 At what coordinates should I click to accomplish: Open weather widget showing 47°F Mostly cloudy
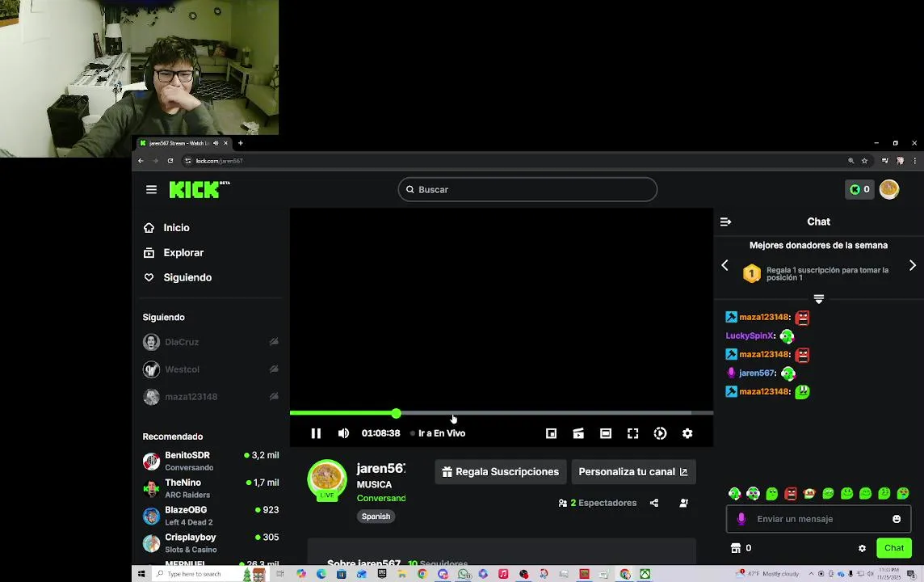point(769,574)
